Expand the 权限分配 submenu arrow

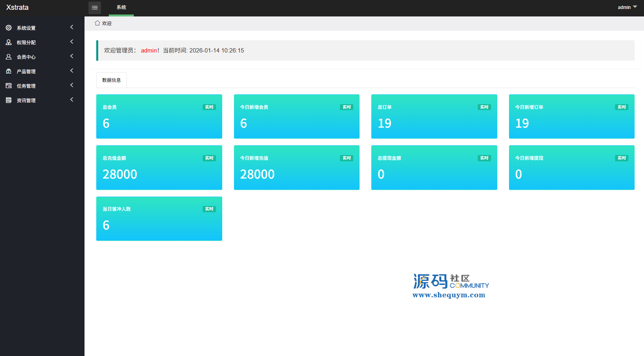(72, 42)
